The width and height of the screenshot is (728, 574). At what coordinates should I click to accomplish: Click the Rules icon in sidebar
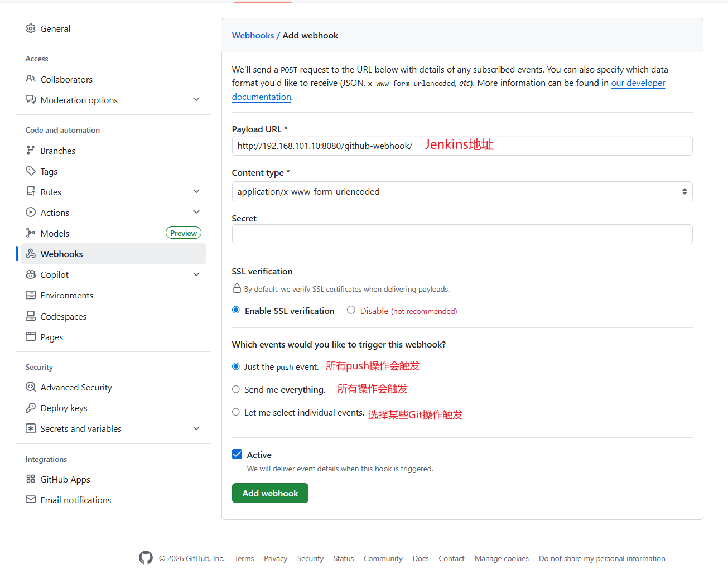click(31, 192)
